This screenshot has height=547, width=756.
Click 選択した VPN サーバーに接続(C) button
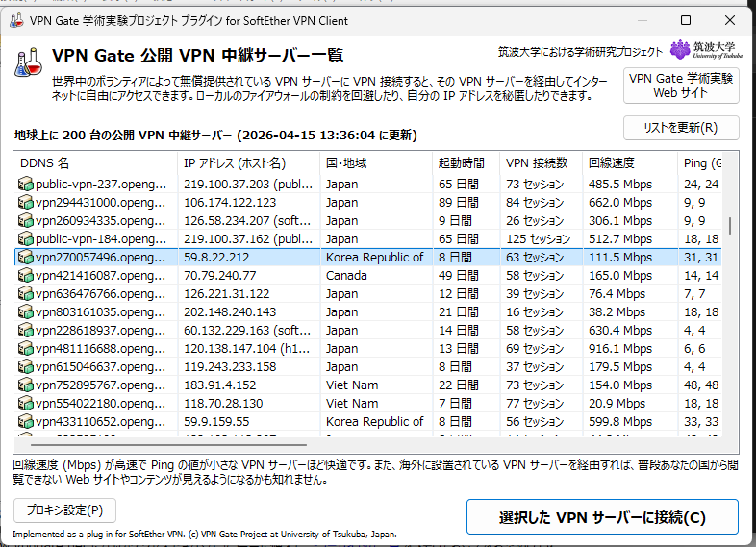[x=602, y=517]
